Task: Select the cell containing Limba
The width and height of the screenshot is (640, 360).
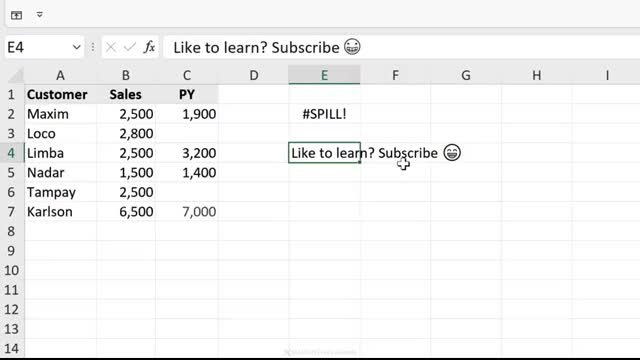Action: click(x=60, y=153)
